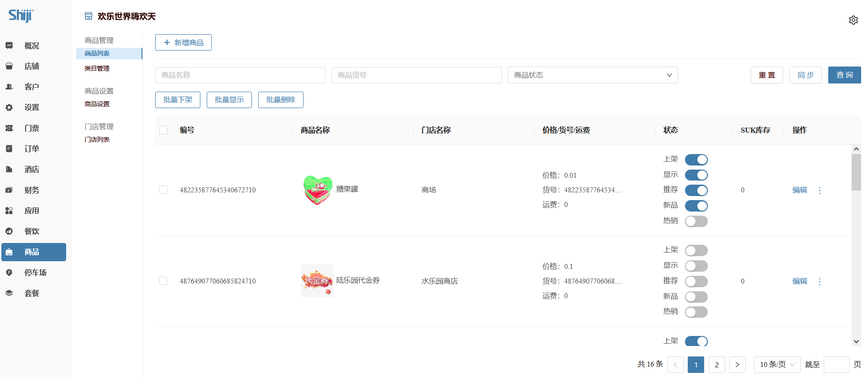868x377 pixels.
Task: Click the 餐饮 dining sidebar icon
Action: click(x=9, y=231)
